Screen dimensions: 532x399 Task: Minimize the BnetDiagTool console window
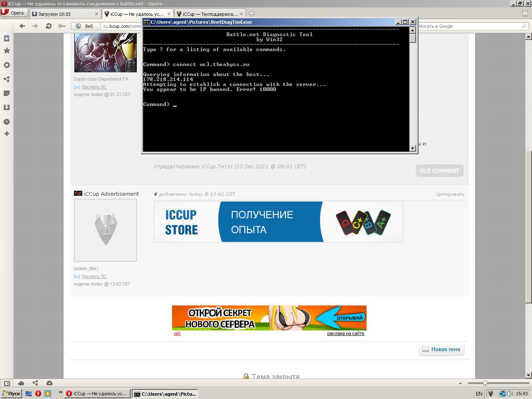(398, 22)
